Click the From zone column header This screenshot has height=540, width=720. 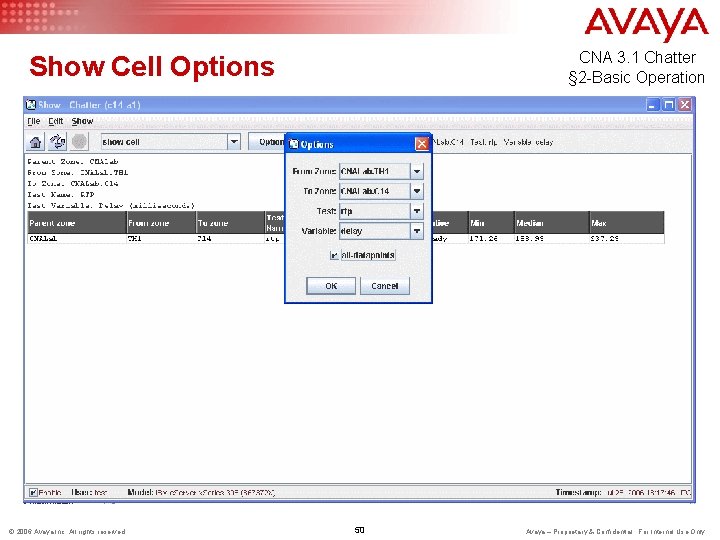click(161, 223)
